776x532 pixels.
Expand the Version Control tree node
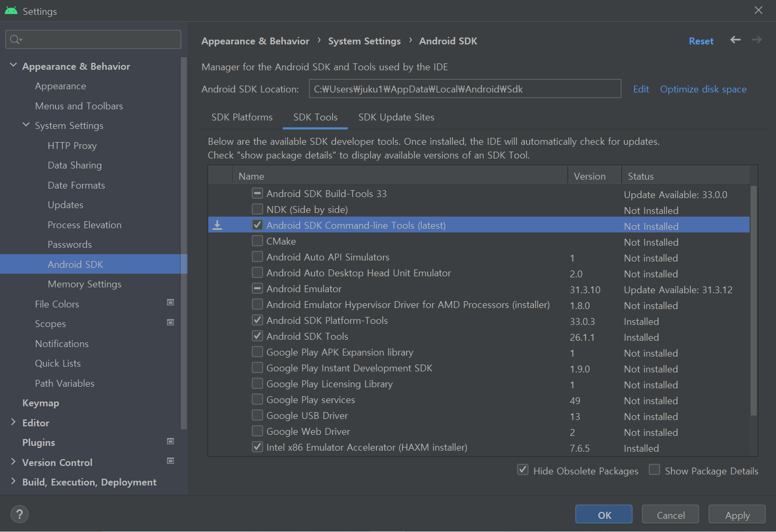pyautogui.click(x=13, y=462)
